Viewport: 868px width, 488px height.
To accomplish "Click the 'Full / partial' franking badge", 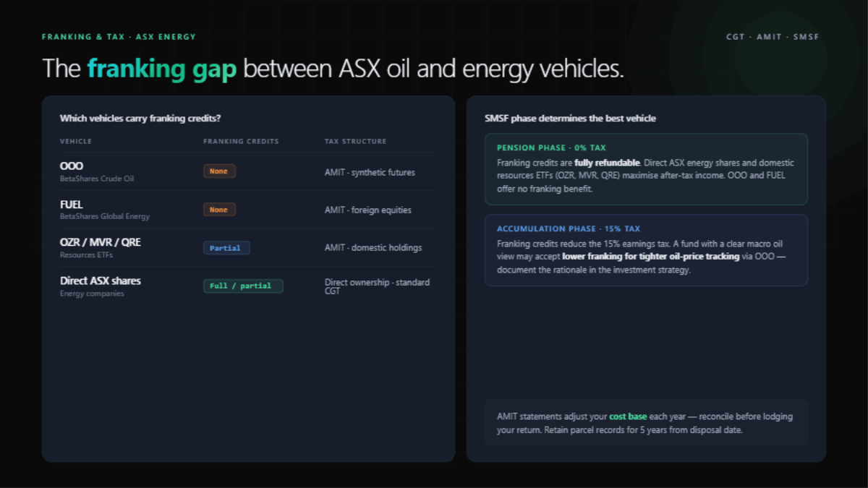I will tap(243, 286).
